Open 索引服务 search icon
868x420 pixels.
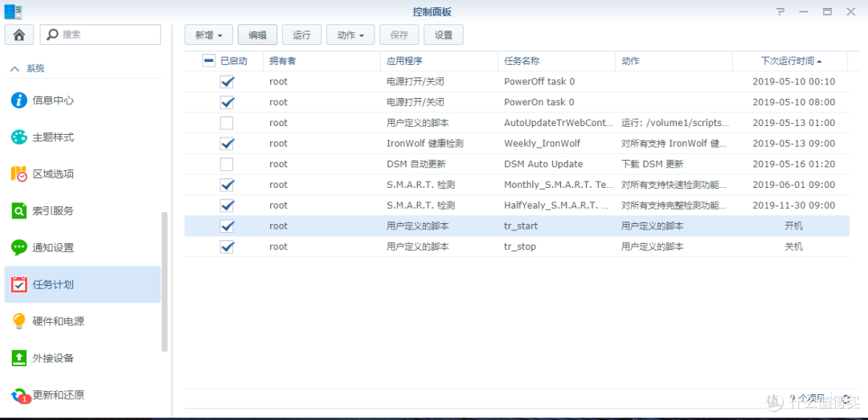(19, 211)
